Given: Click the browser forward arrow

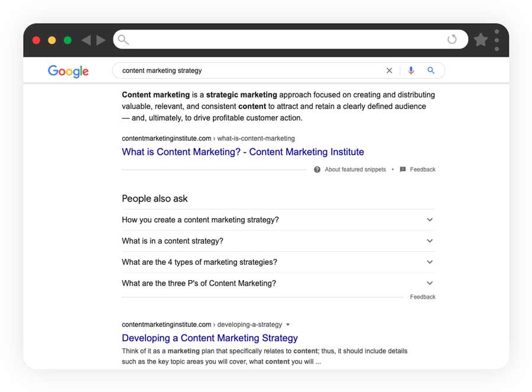Looking at the screenshot, I should pyautogui.click(x=100, y=40).
